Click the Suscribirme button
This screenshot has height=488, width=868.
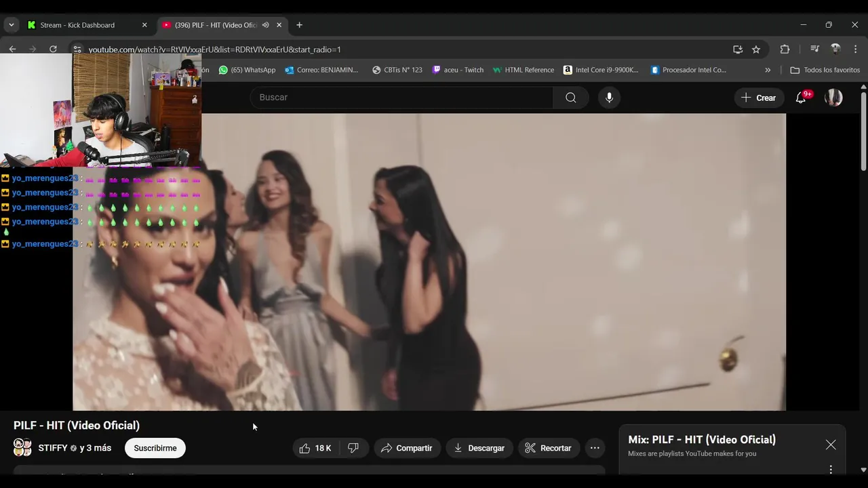[155, 448]
